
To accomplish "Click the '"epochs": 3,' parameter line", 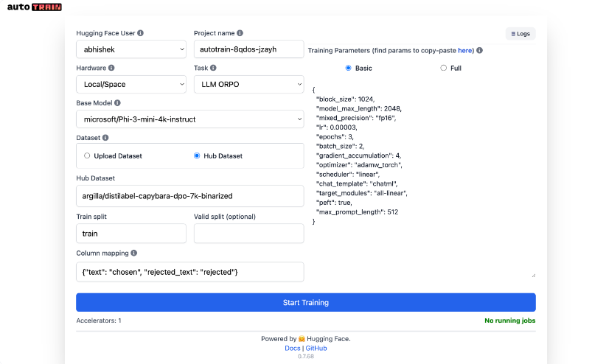I will click(x=335, y=137).
